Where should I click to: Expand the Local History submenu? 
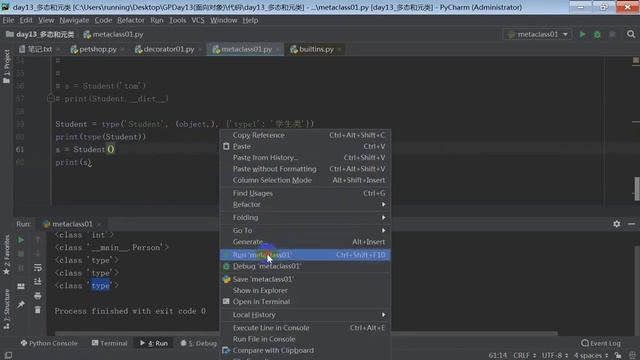[305, 315]
